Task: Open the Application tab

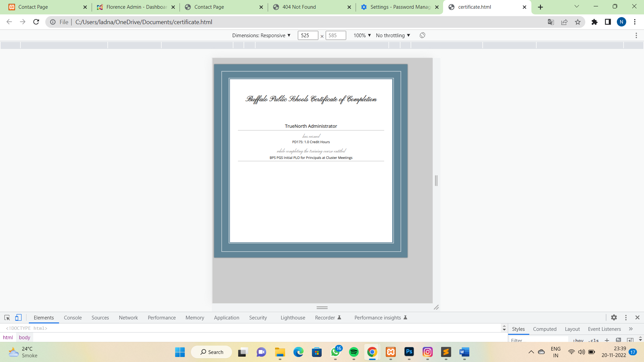Action: (227, 317)
